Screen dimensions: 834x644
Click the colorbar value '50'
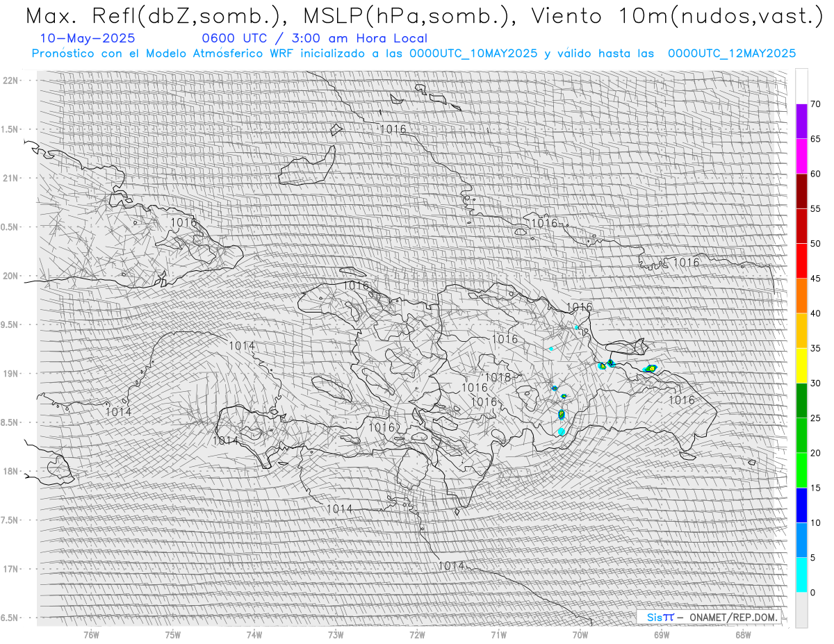click(815, 244)
